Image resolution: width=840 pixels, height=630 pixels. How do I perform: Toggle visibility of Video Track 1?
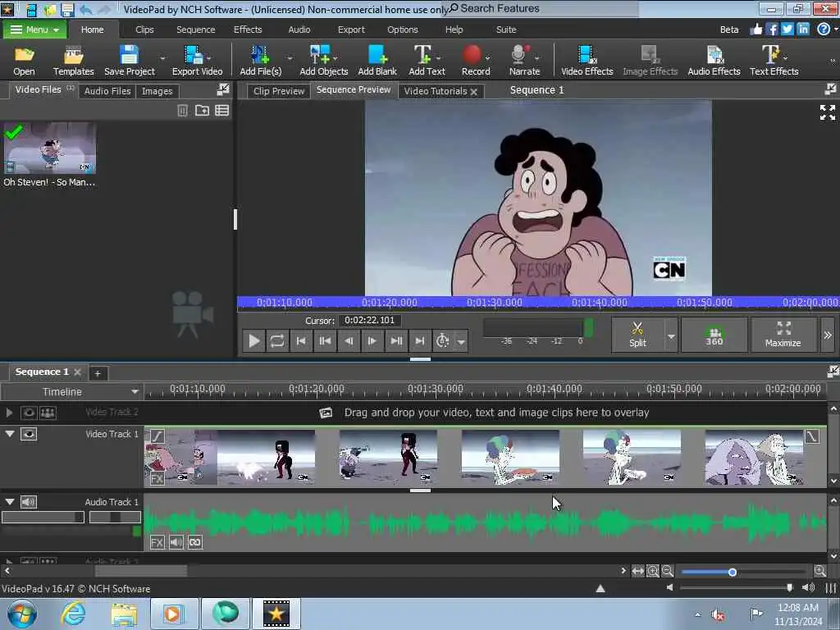tap(29, 434)
